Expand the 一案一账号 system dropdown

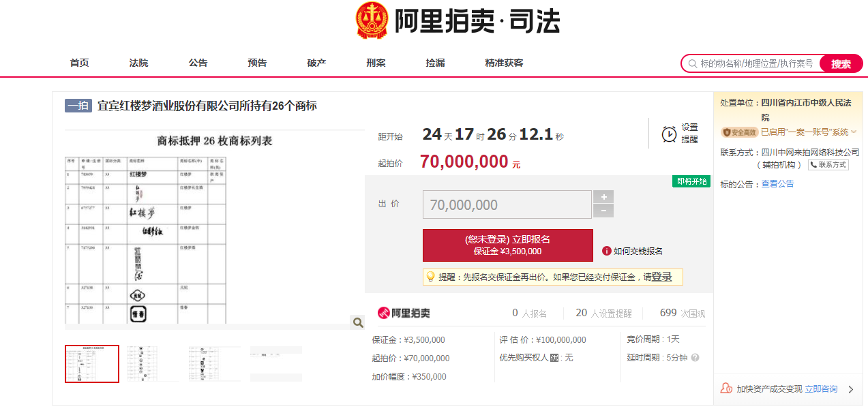tap(853, 132)
